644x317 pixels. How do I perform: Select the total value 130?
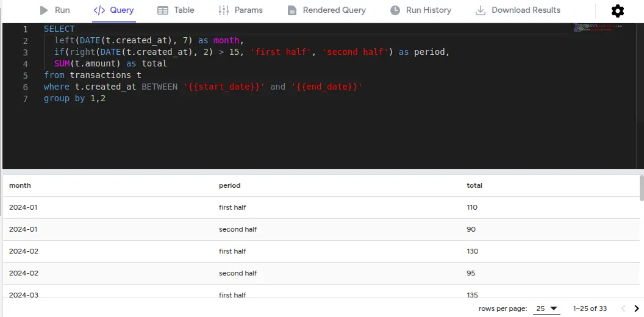point(472,251)
